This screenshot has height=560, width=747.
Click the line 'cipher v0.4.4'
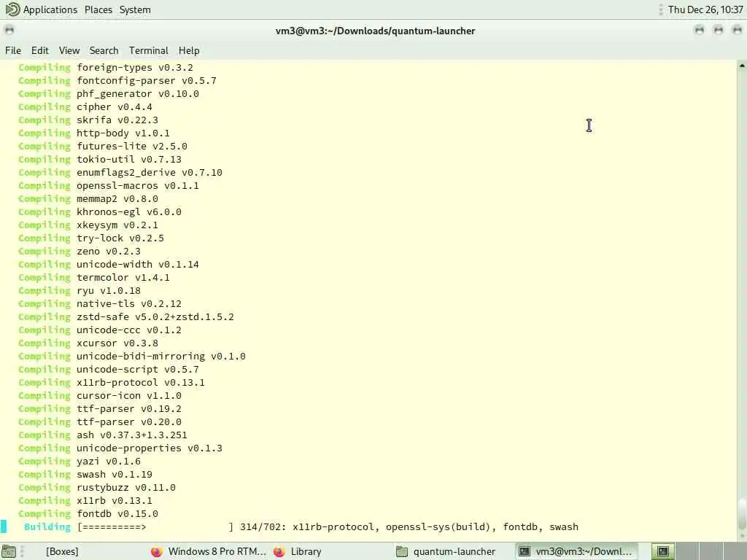click(115, 106)
